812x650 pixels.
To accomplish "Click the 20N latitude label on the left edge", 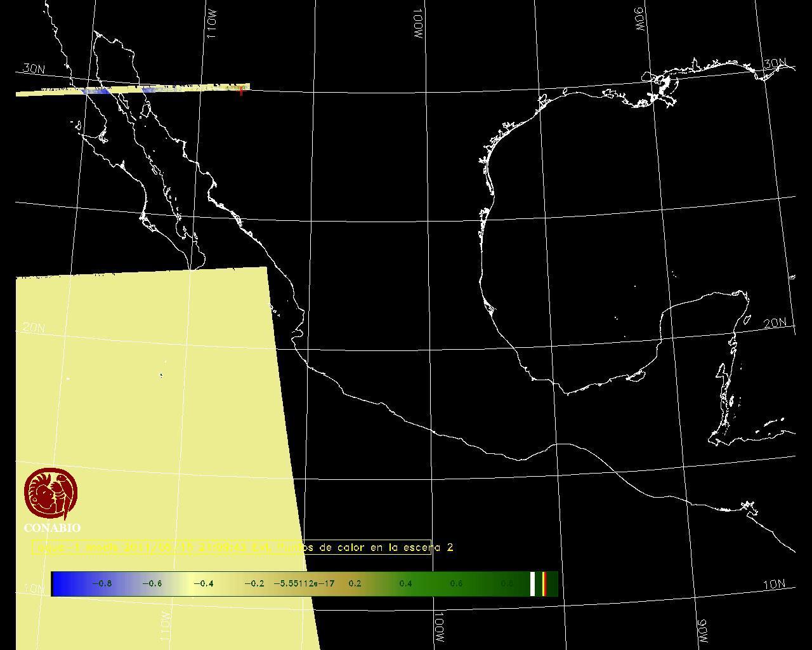I will pyautogui.click(x=34, y=328).
